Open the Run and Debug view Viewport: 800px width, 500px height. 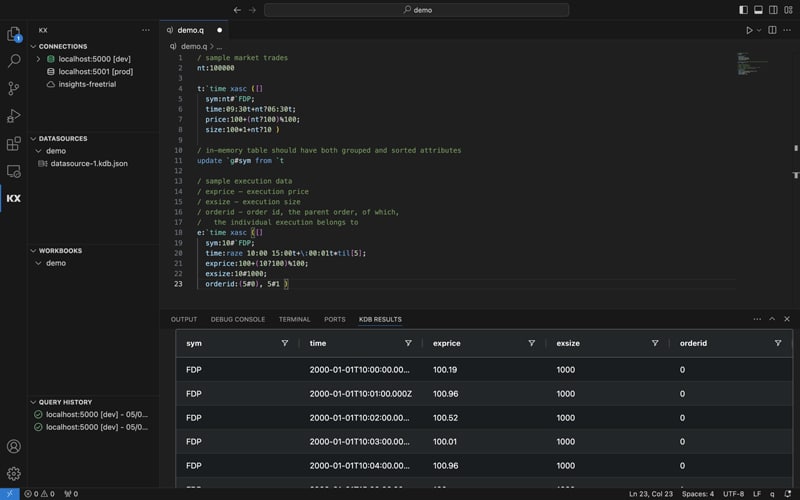(14, 116)
